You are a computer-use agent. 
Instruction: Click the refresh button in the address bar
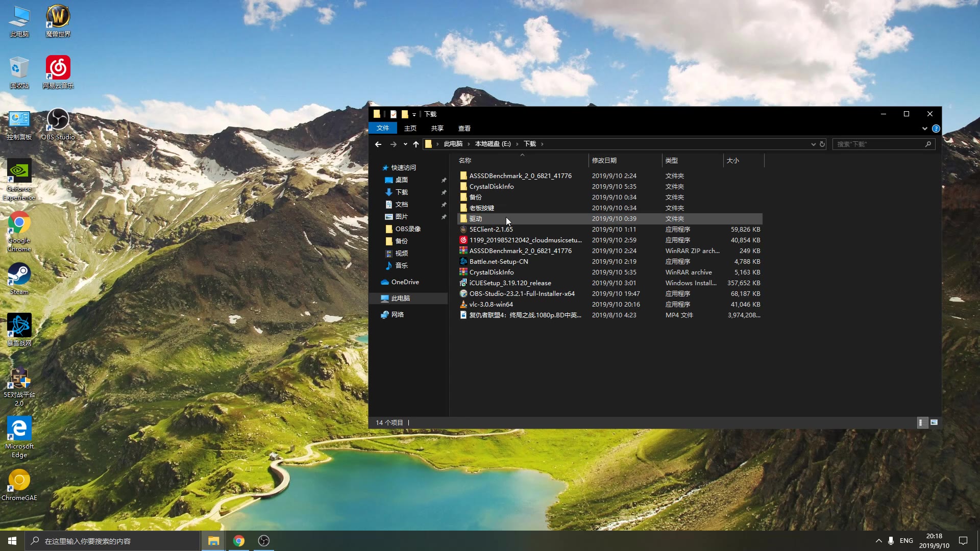click(x=822, y=144)
